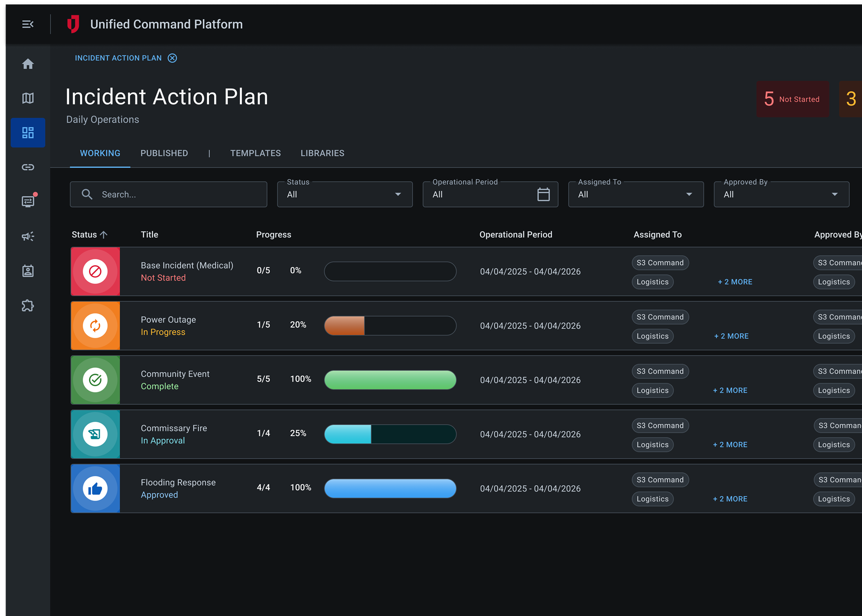Screen dimensions: 862x616
Task: Click the Commissary Fire progress bar
Action: pos(390,434)
